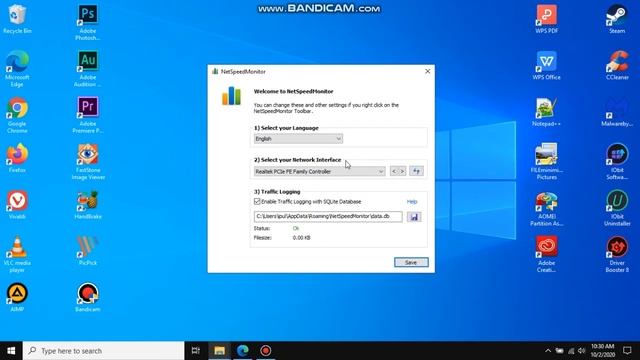Open VLC media player shortcut
This screenshot has height=360, width=640.
[17, 254]
